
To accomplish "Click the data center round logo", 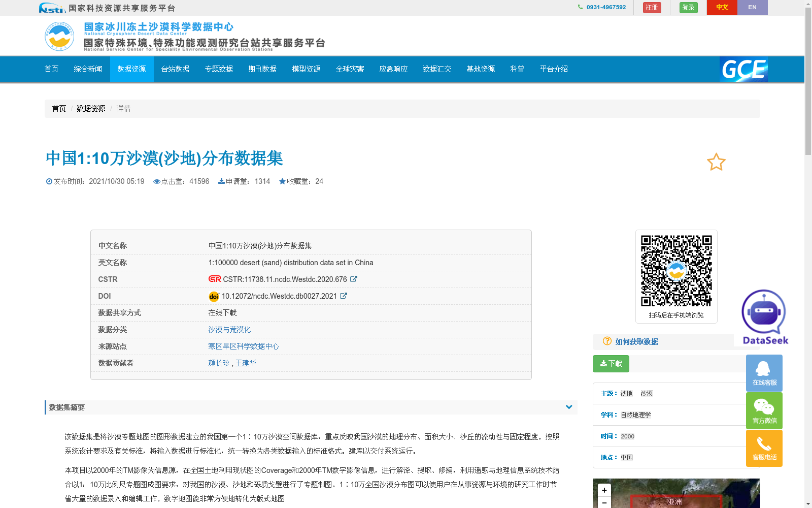I will (59, 36).
